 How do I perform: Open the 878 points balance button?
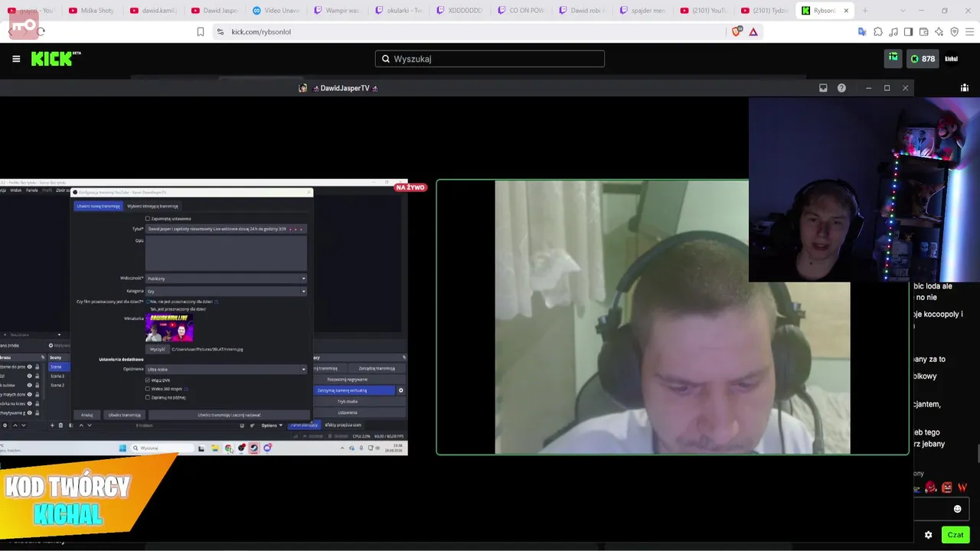923,59
